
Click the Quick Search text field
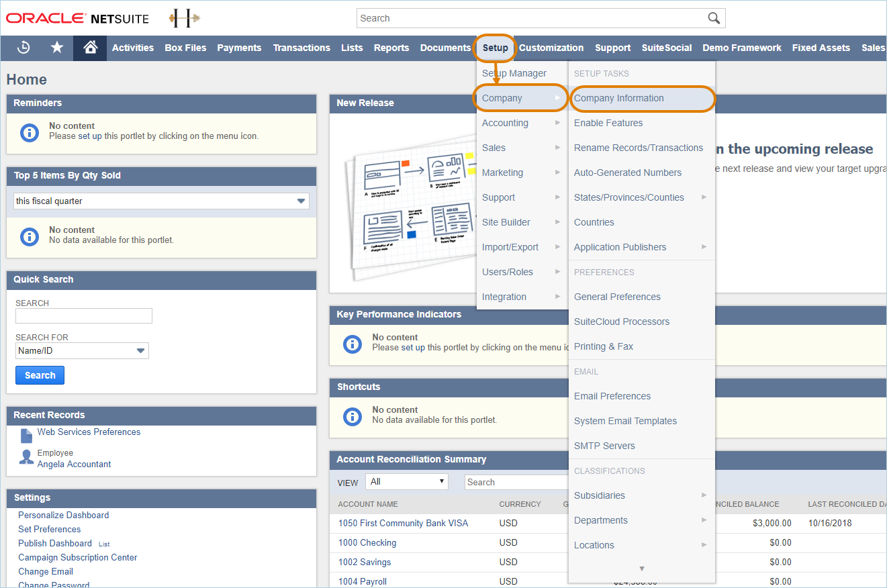click(84, 315)
